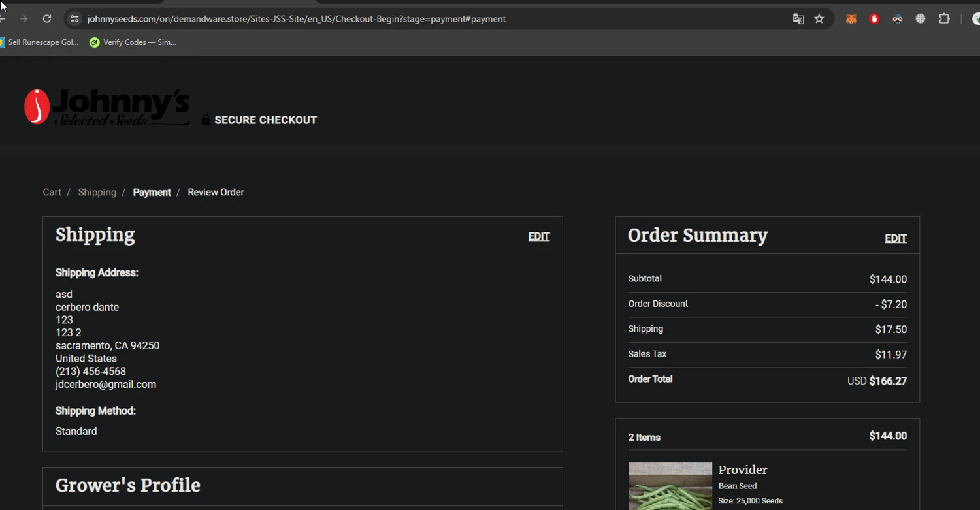Open the globe extension icon
980x510 pixels.
(x=921, y=19)
